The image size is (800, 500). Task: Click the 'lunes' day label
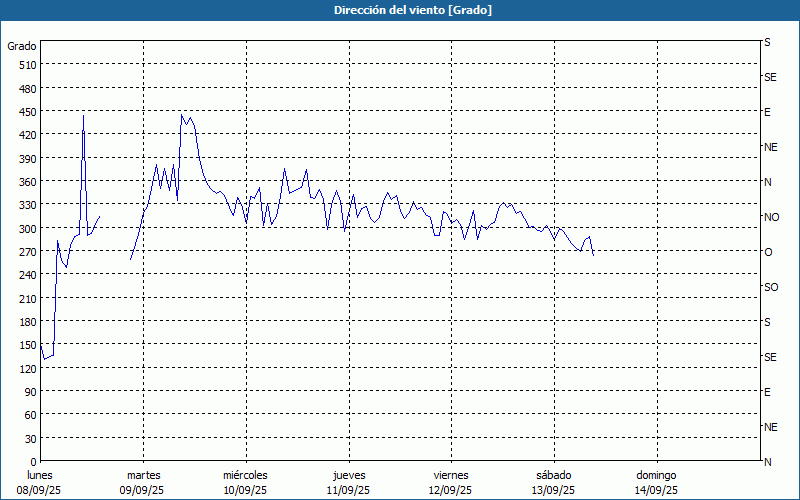40,475
